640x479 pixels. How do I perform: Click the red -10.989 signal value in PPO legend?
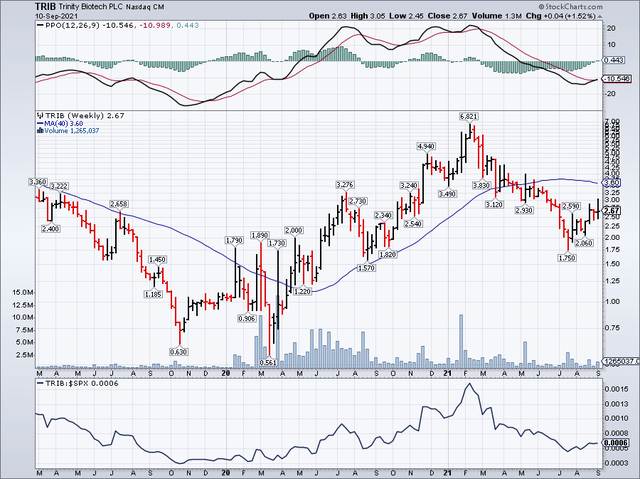click(156, 25)
